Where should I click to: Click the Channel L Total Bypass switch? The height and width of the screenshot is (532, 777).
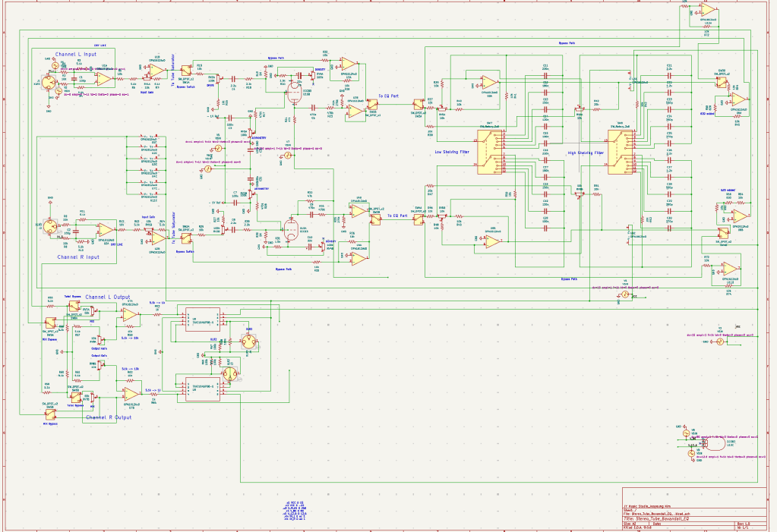coord(74,306)
